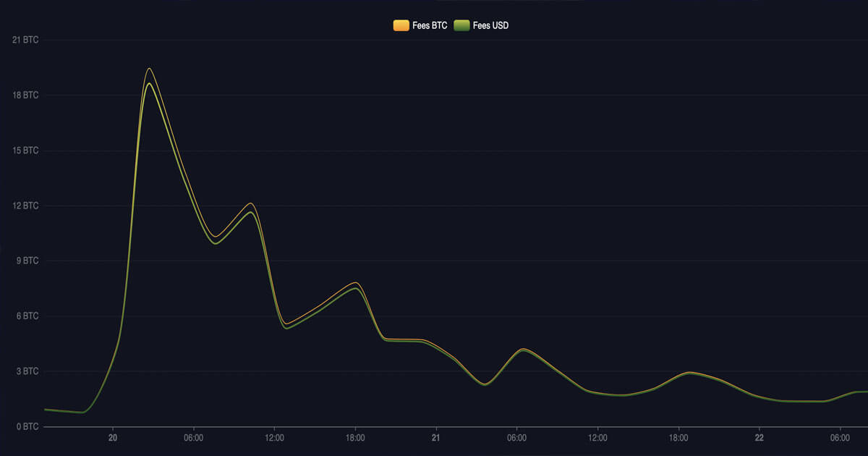Click the orange Fees BTC legend swatch
Screen dimensions: 868x456
coord(401,25)
